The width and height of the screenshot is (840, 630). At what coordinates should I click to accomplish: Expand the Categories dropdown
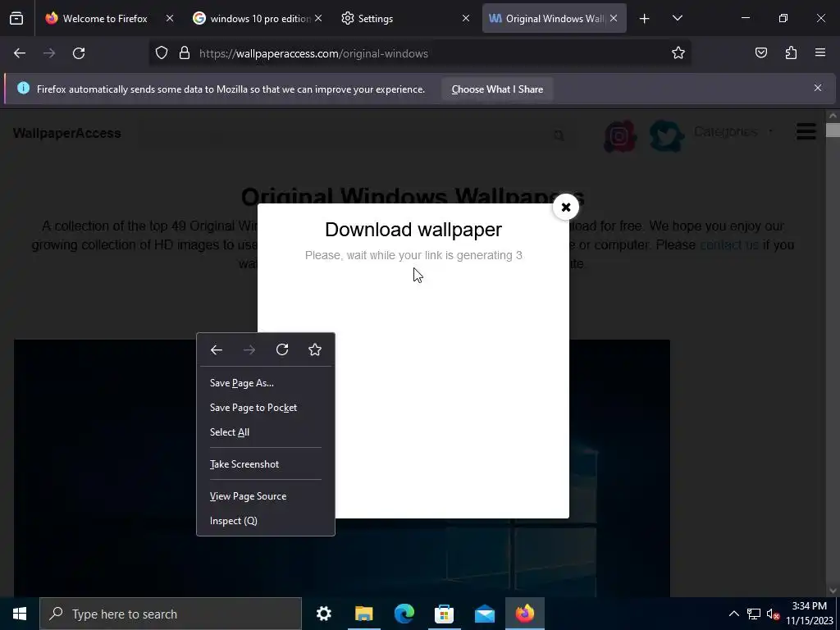pyautogui.click(x=734, y=132)
